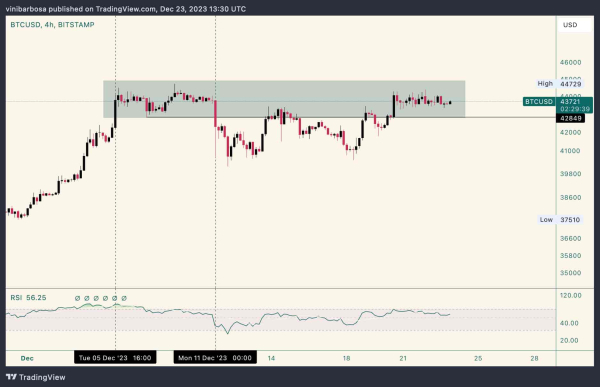Click the 35000 price axis value
Image resolution: width=600 pixels, height=387 pixels.
tap(571, 273)
